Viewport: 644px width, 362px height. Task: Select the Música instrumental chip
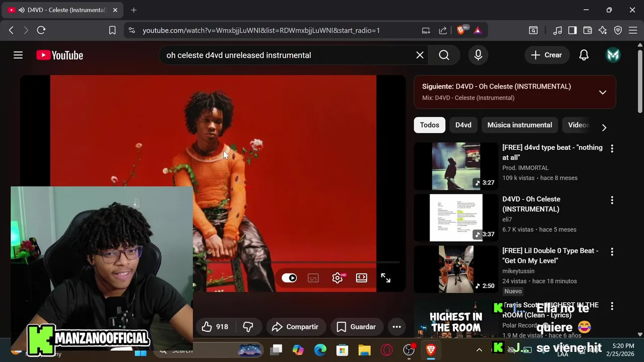click(x=520, y=125)
